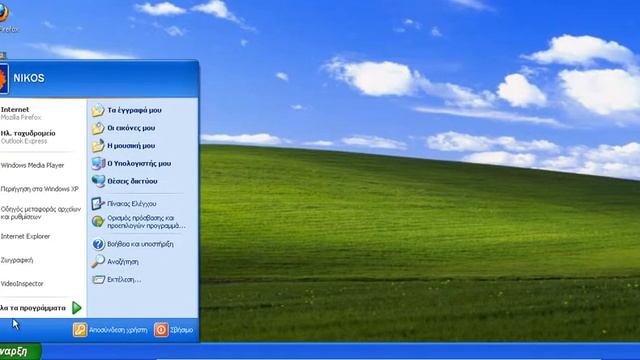Open the Firefox desktop shortcut icon
This screenshot has height=360, width=640.
pos(4,13)
